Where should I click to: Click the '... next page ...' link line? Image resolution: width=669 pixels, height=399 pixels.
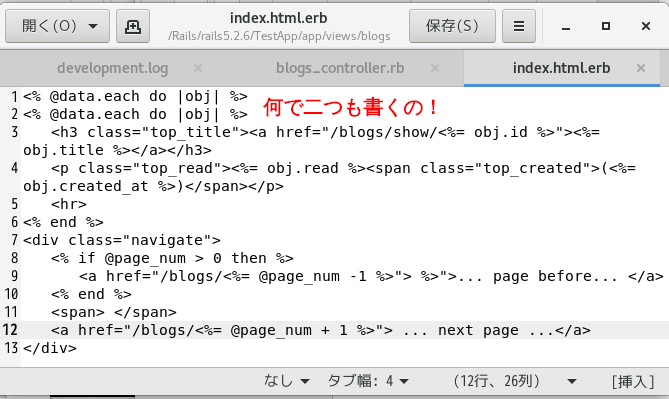pos(321,330)
